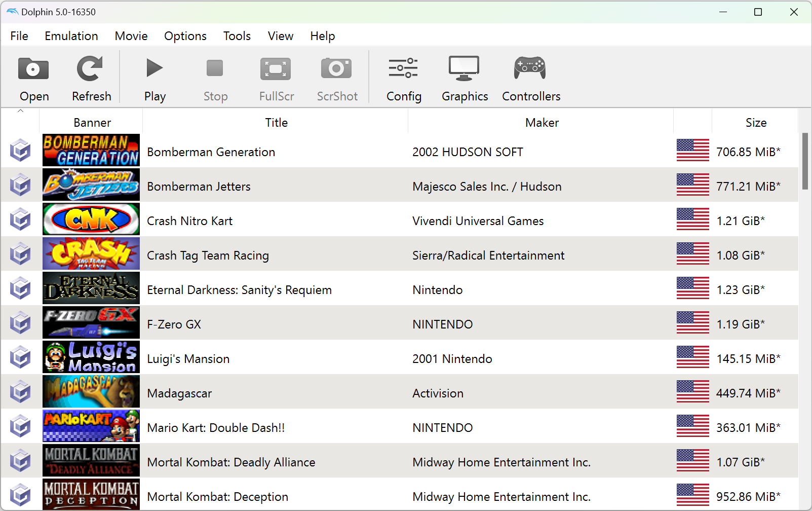The image size is (812, 511).
Task: Select the Luigi's Mansion banner thumbnail
Action: [x=91, y=357]
